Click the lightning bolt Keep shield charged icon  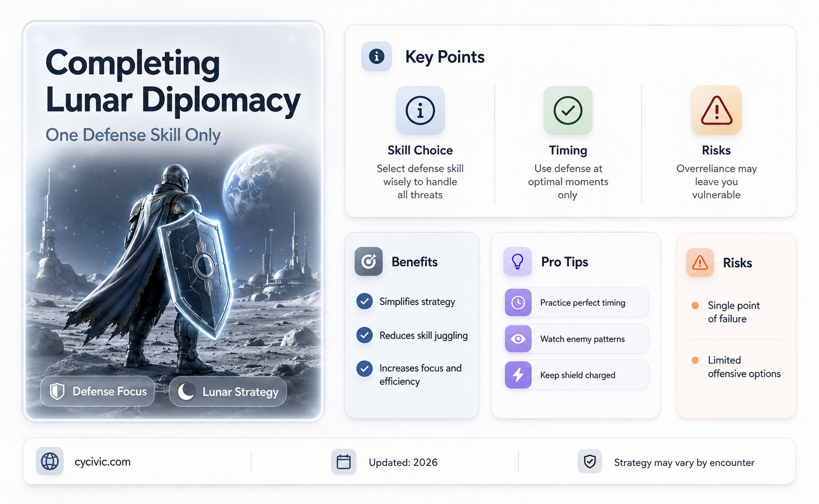(518, 375)
